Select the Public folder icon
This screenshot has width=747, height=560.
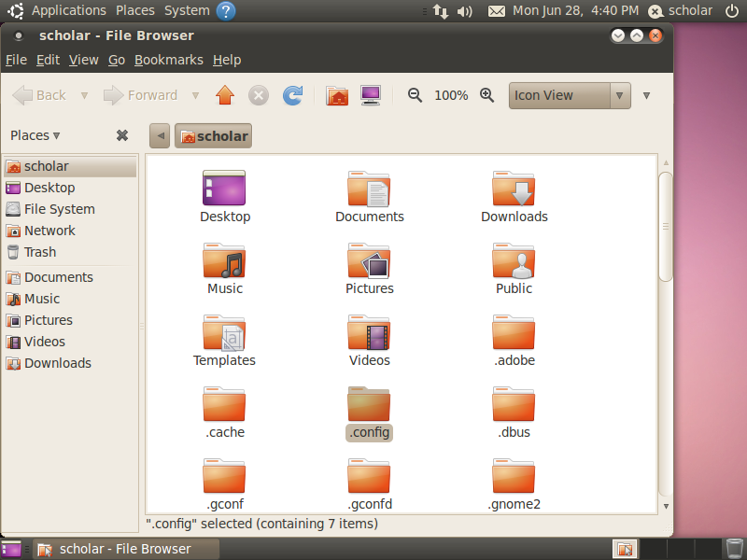(x=514, y=269)
